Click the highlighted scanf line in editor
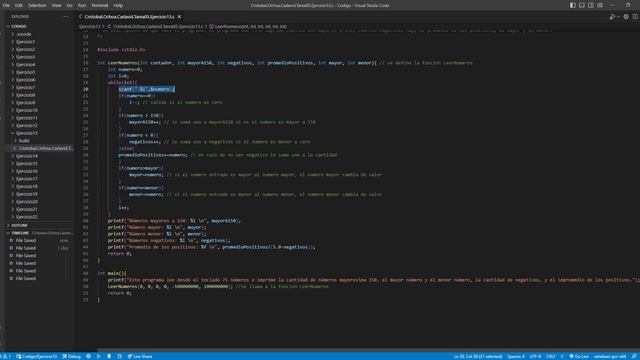Viewport: 640px width, 360px height. click(147, 89)
